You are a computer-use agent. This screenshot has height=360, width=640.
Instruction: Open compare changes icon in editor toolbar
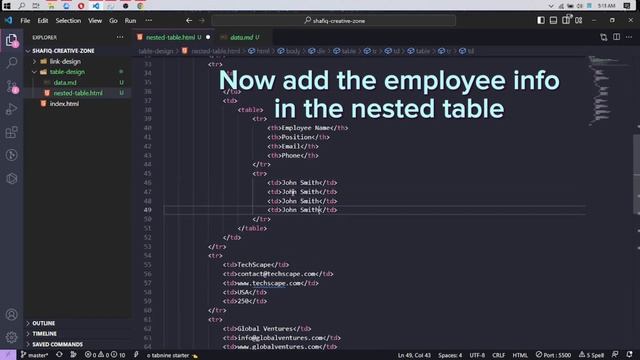tap(604, 37)
